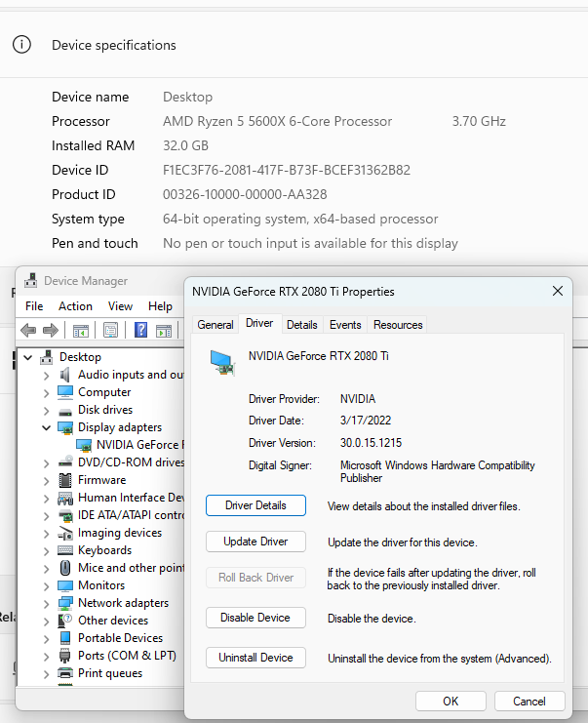Click the Device specifications heading

[x=114, y=45]
